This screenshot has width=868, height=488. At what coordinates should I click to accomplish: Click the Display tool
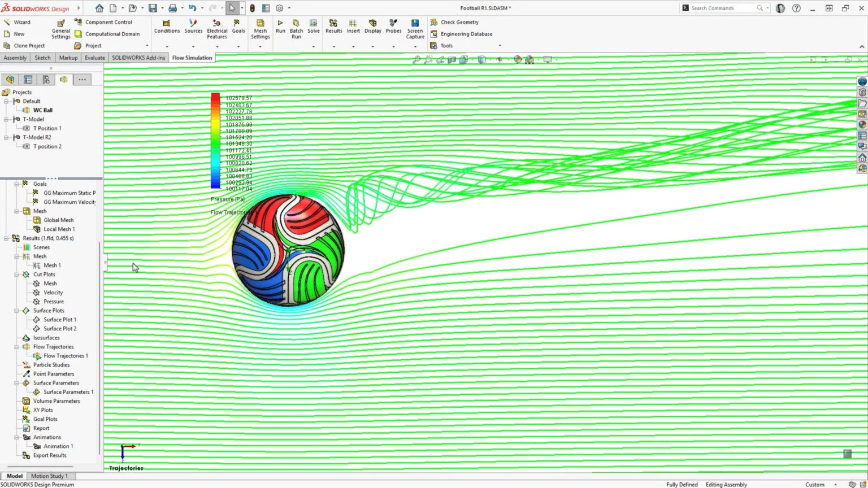click(372, 27)
